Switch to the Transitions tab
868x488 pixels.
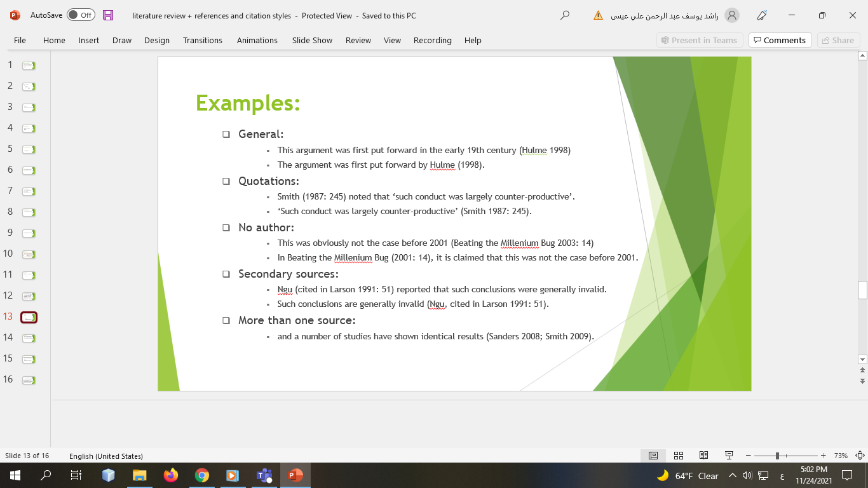point(202,40)
